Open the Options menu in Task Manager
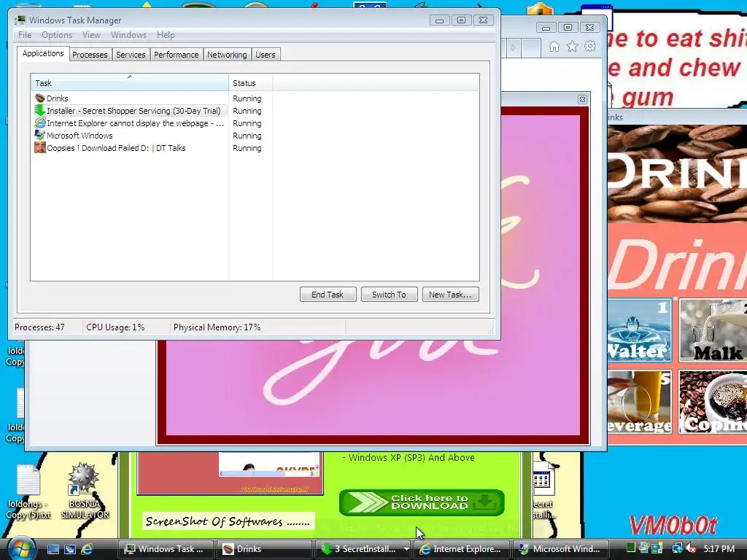Viewport: 747px width, 560px height. [x=57, y=35]
